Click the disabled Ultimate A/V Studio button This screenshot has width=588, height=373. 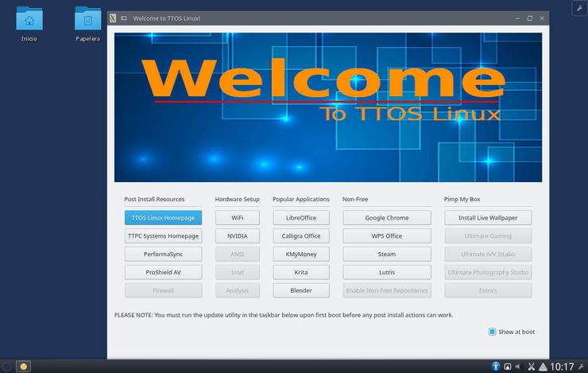coord(488,254)
